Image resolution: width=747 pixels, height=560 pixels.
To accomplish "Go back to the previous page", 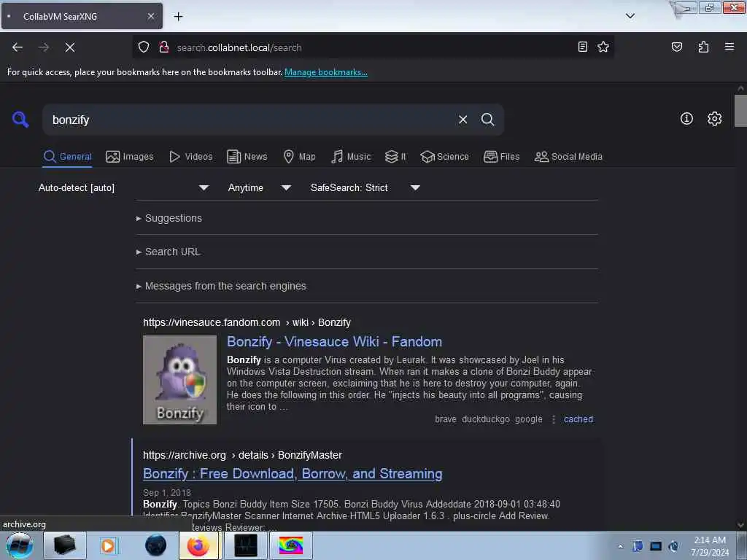I will click(x=18, y=47).
